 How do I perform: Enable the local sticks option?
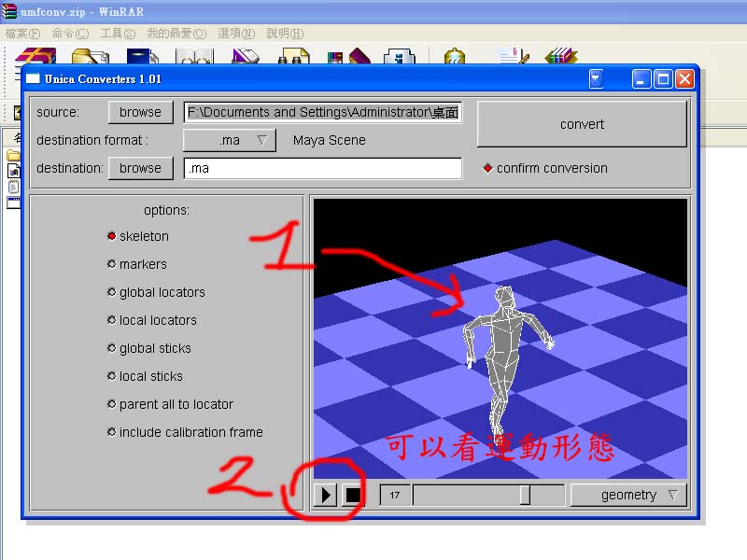[x=145, y=376]
